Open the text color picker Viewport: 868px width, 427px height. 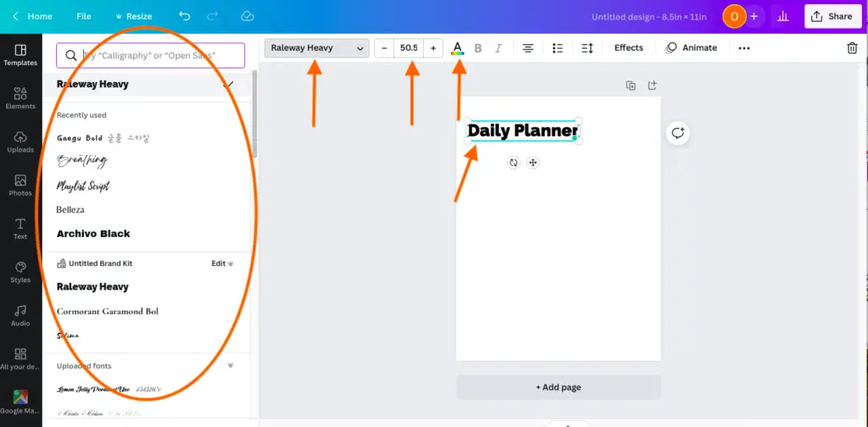click(x=457, y=48)
